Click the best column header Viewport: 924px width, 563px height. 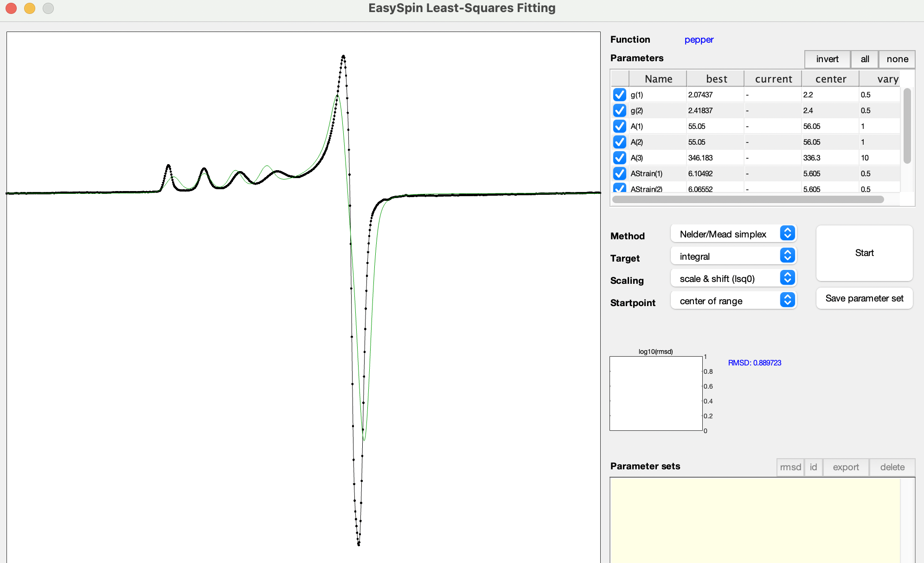tap(716, 79)
